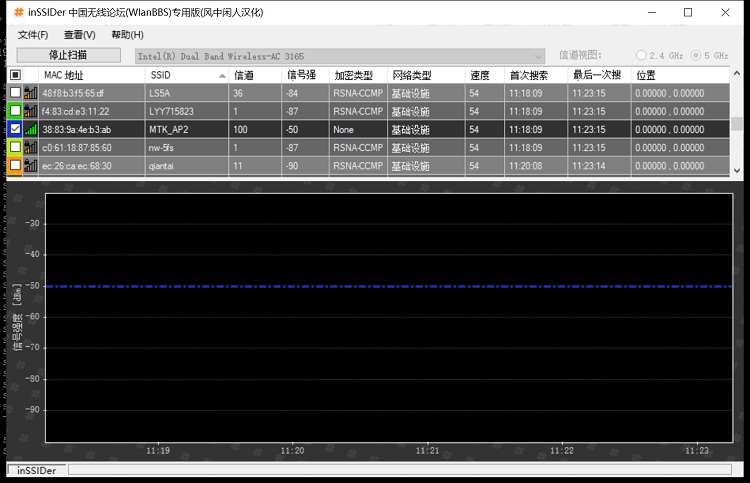Screen dimensions: 750x483
Task: Click signal bars icon in LYY715823 row
Action: coord(30,111)
